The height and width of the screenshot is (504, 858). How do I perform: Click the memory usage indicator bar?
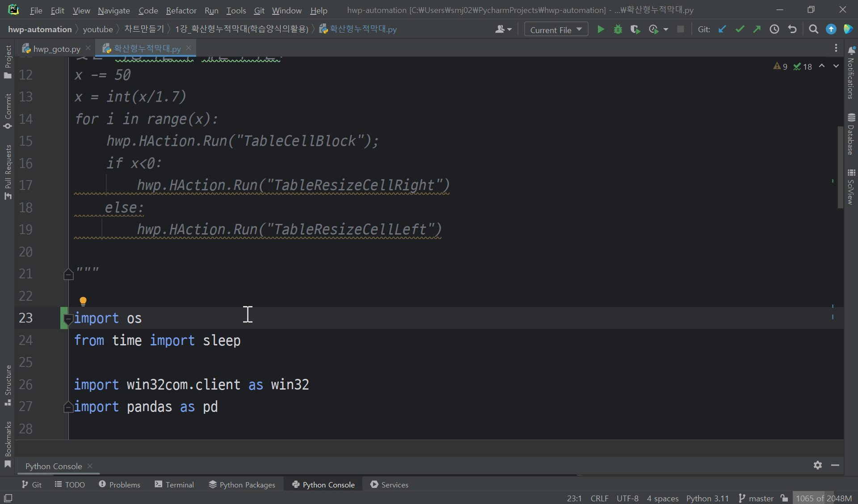[x=824, y=498]
